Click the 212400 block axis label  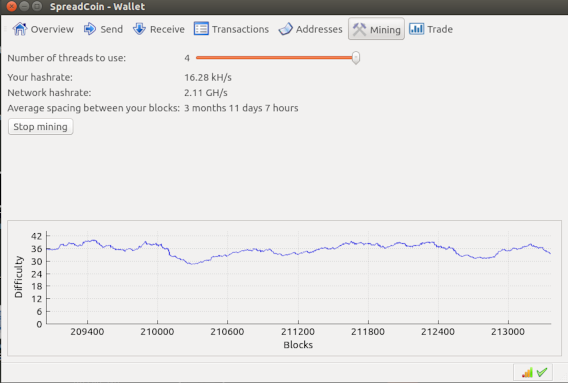pyautogui.click(x=438, y=332)
